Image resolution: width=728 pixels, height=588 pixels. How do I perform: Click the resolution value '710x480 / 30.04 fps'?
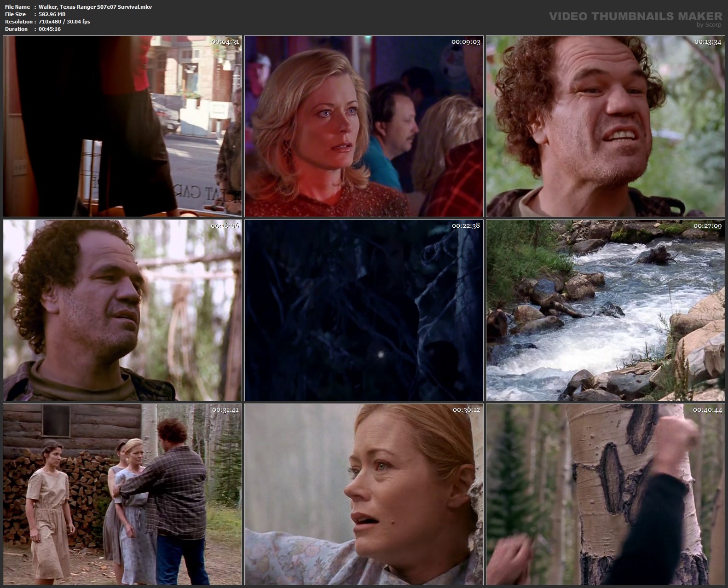click(64, 22)
